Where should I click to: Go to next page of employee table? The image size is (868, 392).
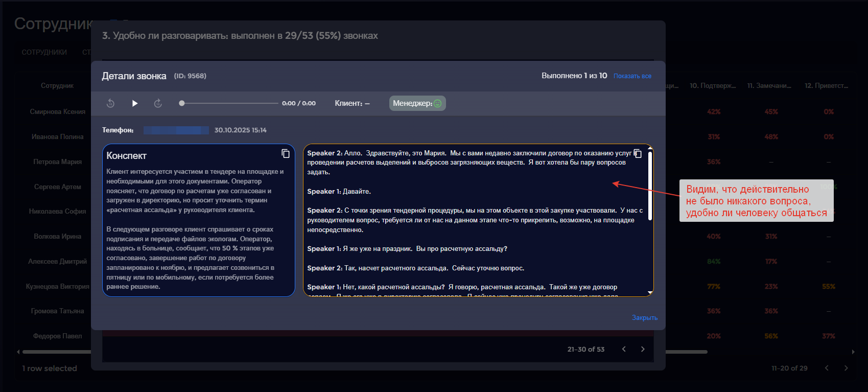tap(846, 368)
